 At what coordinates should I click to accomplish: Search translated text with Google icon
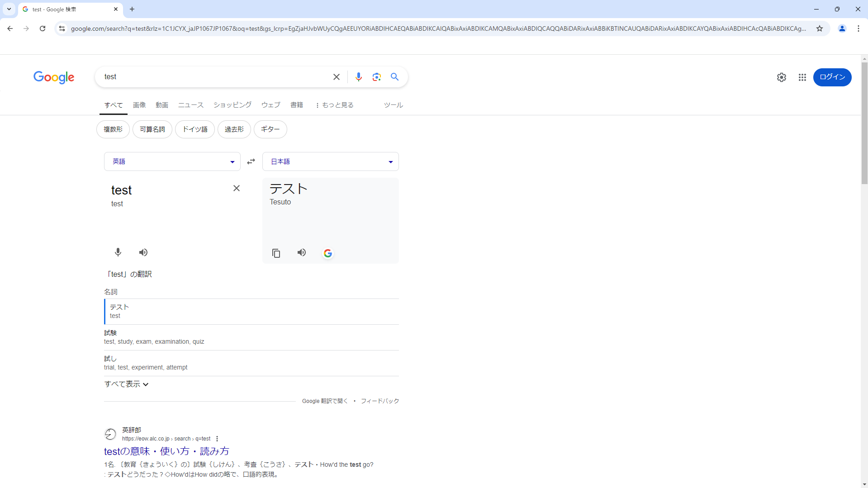(328, 253)
